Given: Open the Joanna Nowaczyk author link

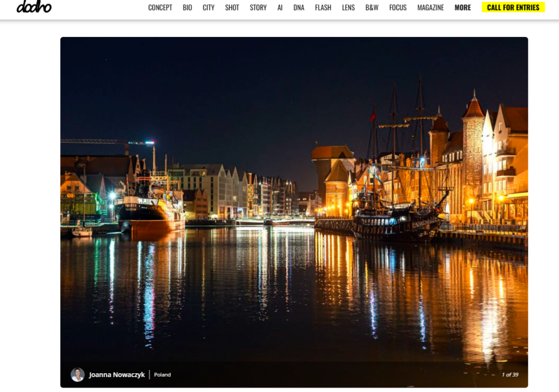Looking at the screenshot, I should click(x=117, y=375).
